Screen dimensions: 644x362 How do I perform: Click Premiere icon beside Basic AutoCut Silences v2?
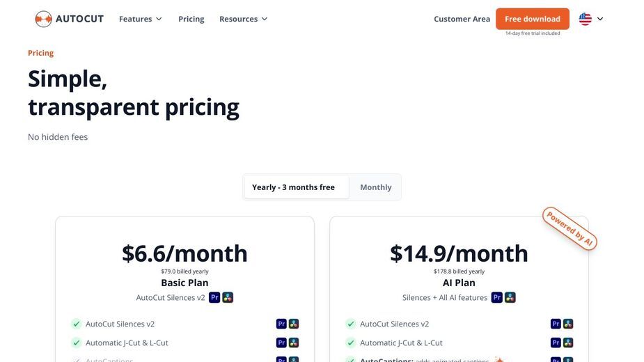pos(281,324)
